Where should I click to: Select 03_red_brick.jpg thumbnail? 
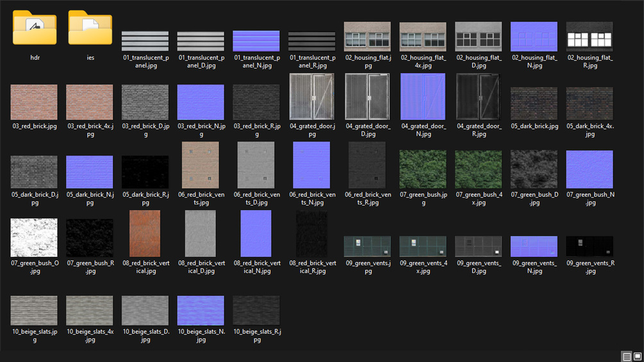click(x=34, y=103)
